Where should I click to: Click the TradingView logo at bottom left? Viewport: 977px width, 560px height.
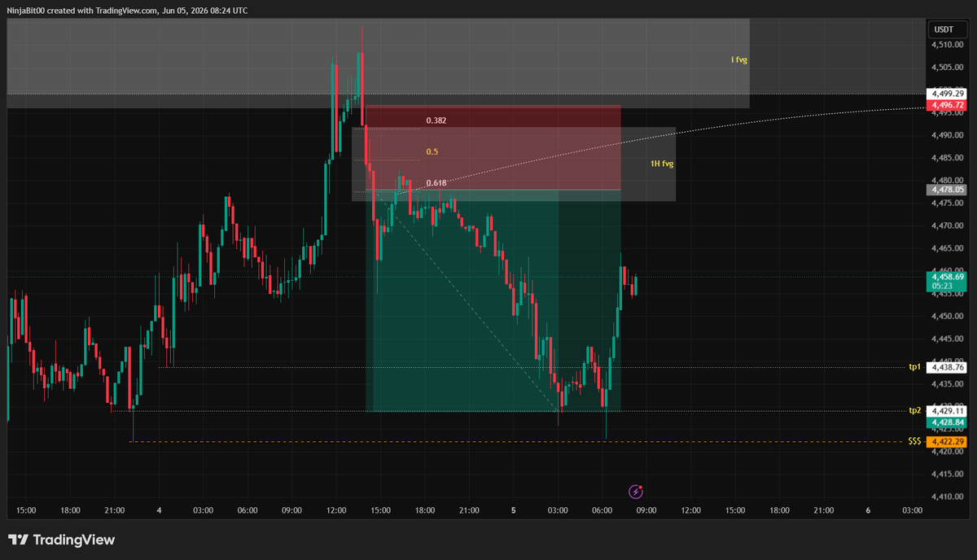click(61, 540)
